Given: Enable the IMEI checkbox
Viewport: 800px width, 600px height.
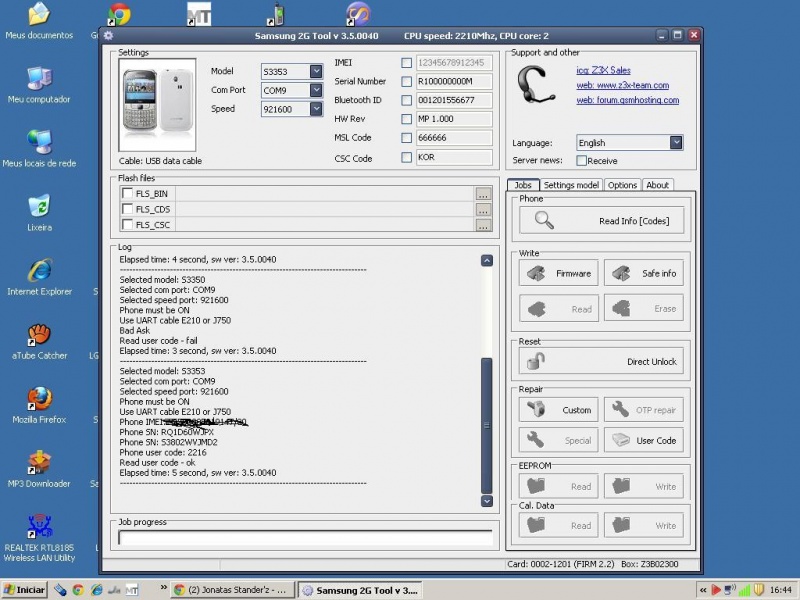Looking at the screenshot, I should coord(407,63).
